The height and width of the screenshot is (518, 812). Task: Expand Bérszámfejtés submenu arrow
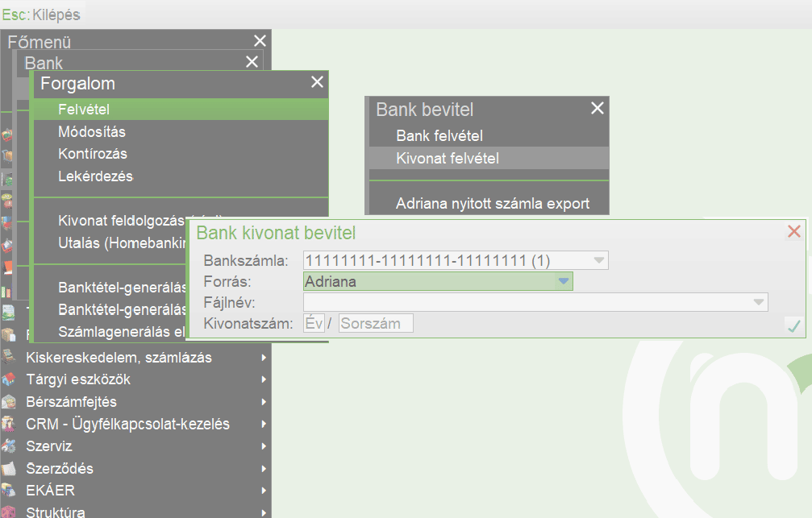tap(264, 401)
